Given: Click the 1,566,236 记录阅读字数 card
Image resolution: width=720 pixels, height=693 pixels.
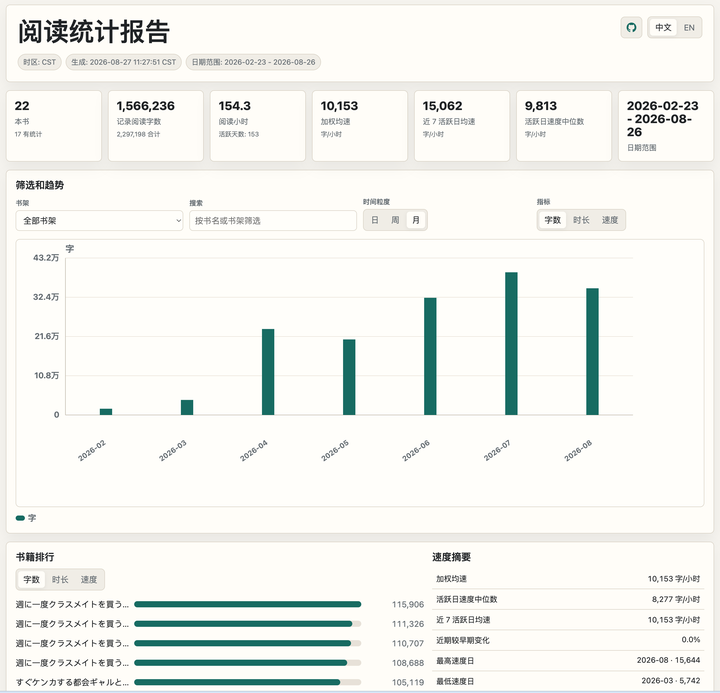Looking at the screenshot, I should pyautogui.click(x=156, y=126).
